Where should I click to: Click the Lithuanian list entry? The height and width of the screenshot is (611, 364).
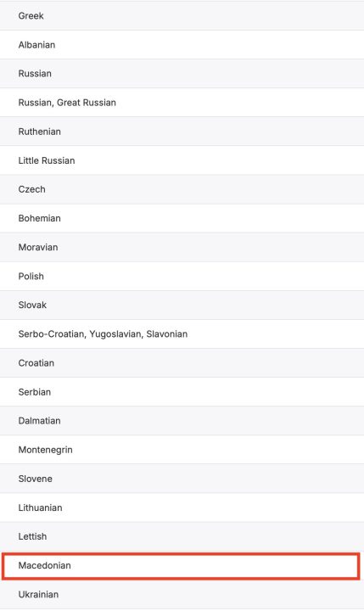(182, 507)
